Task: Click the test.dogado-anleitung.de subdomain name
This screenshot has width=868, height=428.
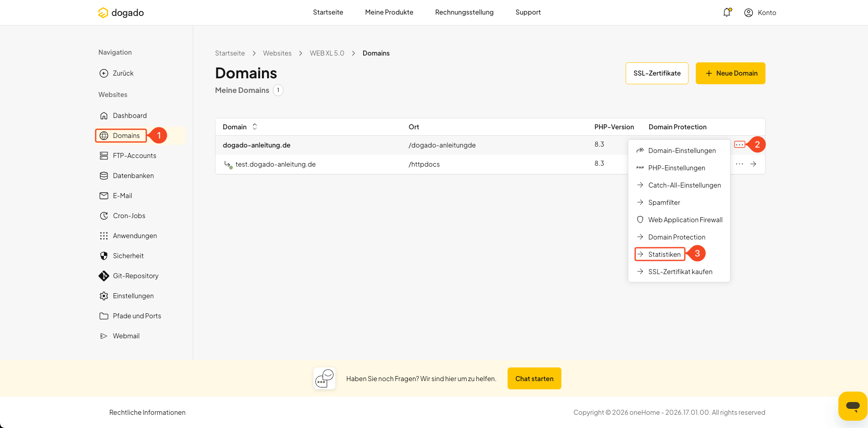Action: (x=276, y=164)
